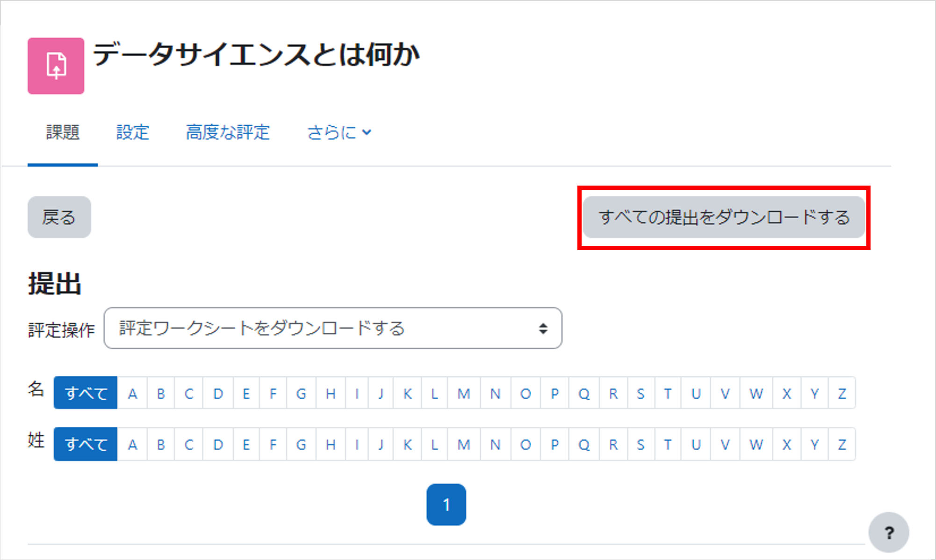The image size is (936, 560).
Task: Filter 名 by letter F
Action: [x=273, y=393]
